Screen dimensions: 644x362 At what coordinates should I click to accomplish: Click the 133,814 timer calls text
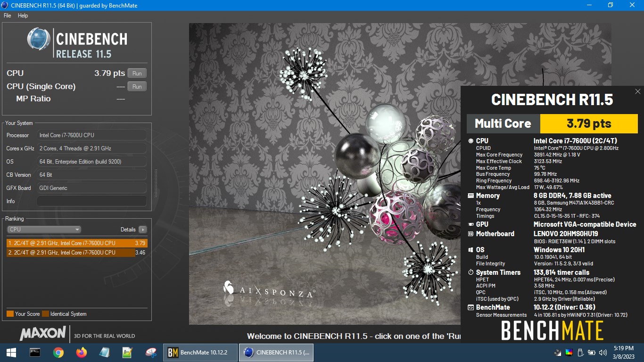tap(561, 272)
